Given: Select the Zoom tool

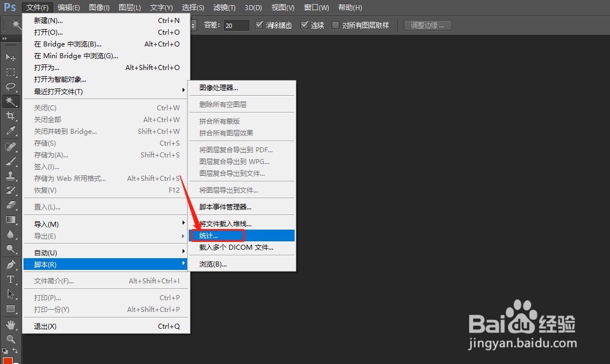Looking at the screenshot, I should (11, 338).
